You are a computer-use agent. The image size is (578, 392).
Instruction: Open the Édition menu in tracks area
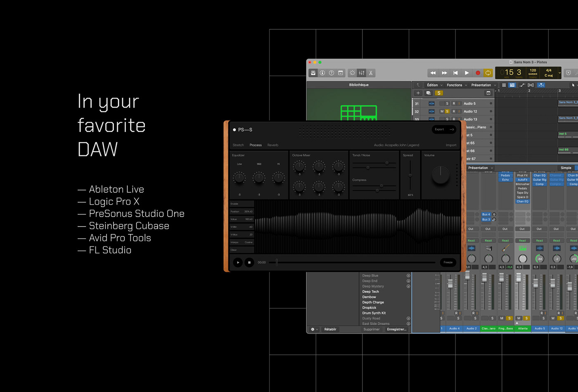(x=435, y=85)
